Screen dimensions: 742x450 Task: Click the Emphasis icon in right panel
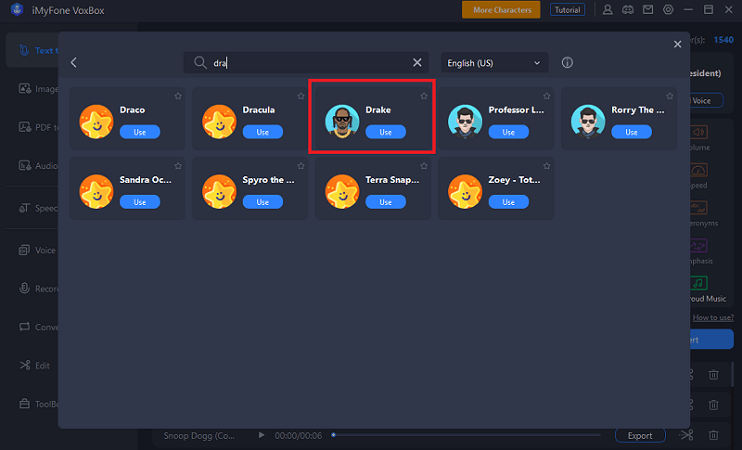coord(699,246)
